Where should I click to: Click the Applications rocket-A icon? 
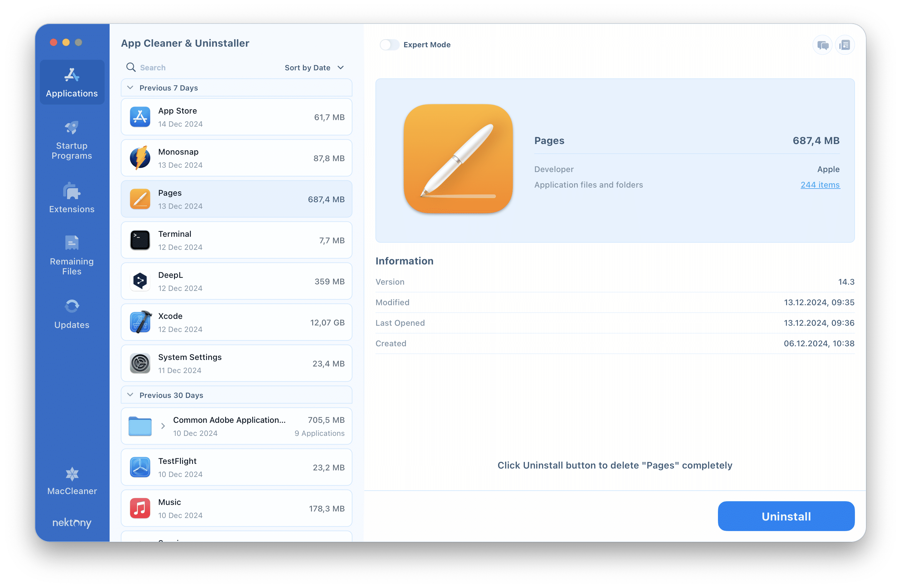[x=72, y=75]
